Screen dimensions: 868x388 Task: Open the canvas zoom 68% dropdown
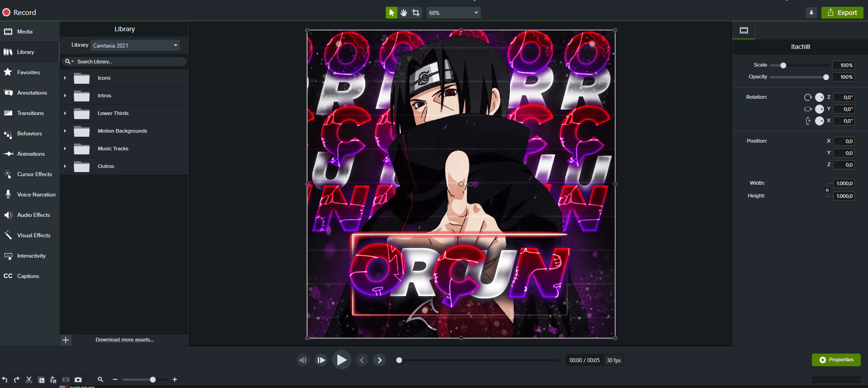click(x=453, y=13)
